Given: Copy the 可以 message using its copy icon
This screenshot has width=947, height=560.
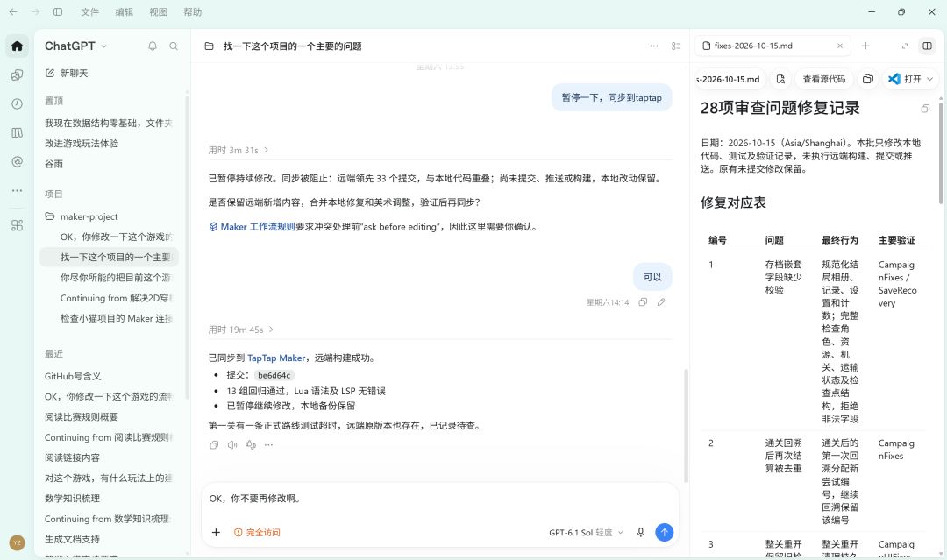Looking at the screenshot, I should (x=643, y=302).
